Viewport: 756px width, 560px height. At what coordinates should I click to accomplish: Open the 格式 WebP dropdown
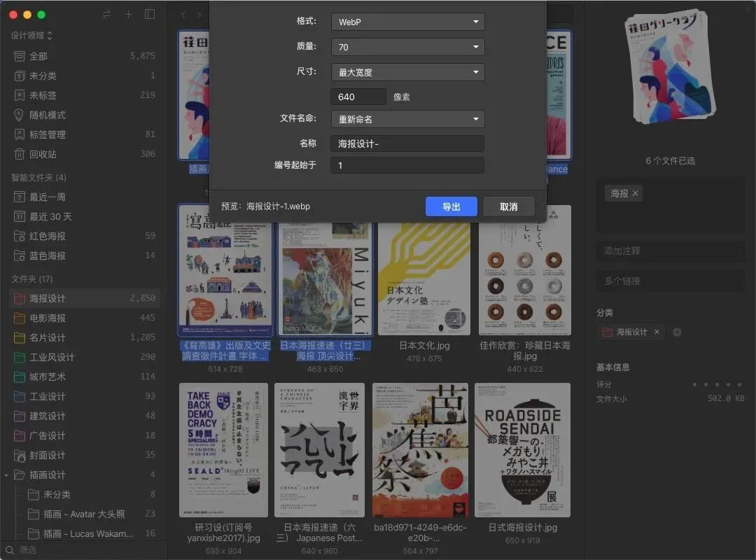tap(407, 22)
